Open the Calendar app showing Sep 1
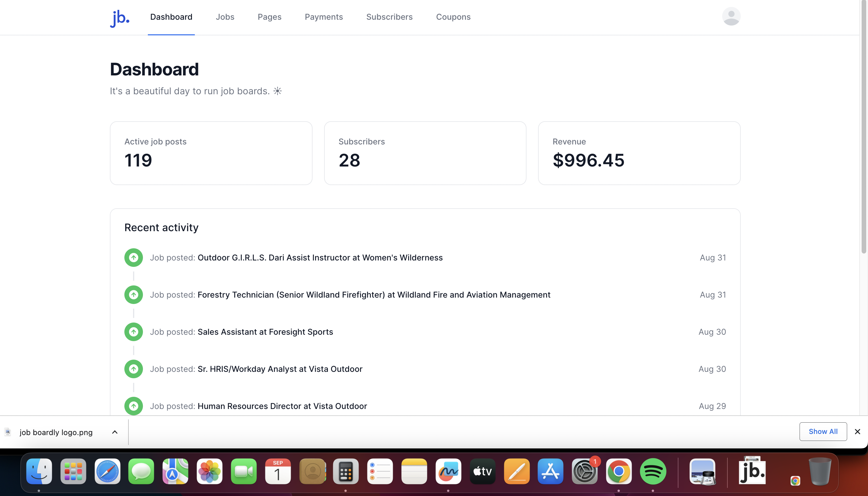 (278, 471)
